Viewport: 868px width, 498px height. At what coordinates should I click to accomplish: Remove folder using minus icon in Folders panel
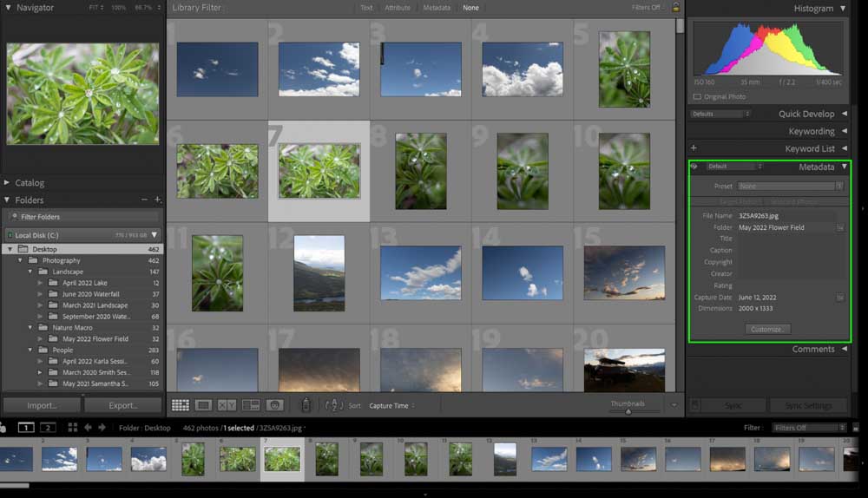[144, 200]
